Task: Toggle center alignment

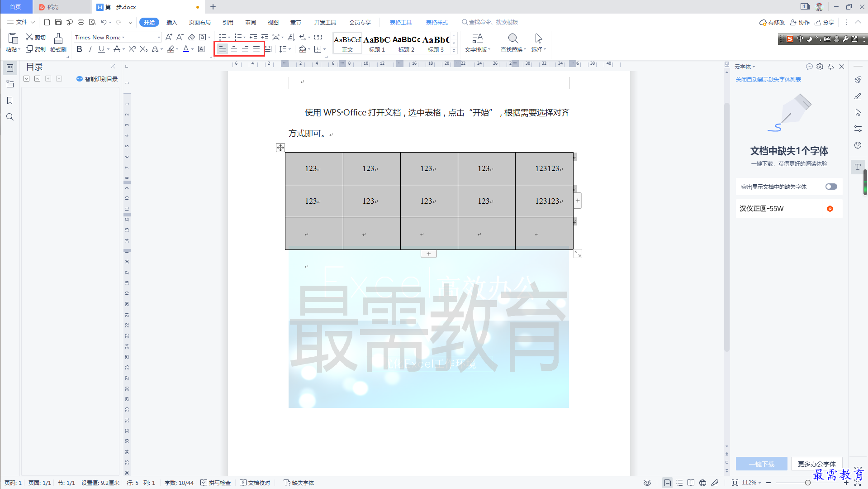Action: click(x=234, y=49)
